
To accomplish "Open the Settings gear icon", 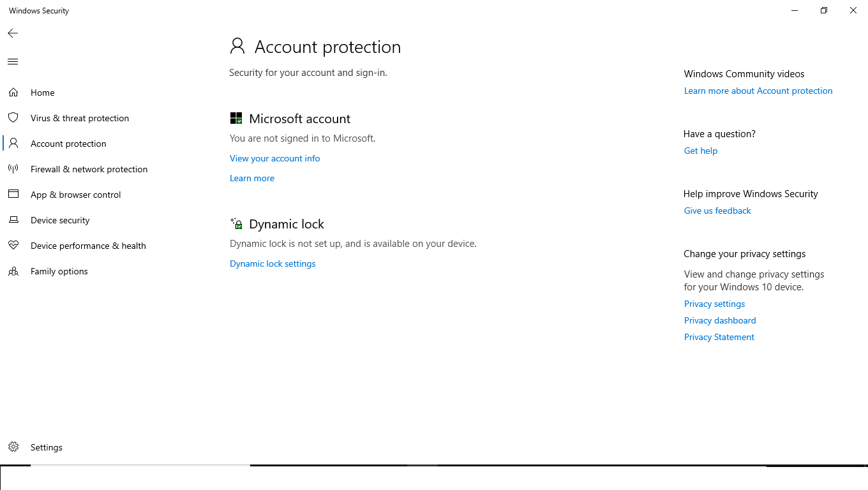I will point(13,447).
